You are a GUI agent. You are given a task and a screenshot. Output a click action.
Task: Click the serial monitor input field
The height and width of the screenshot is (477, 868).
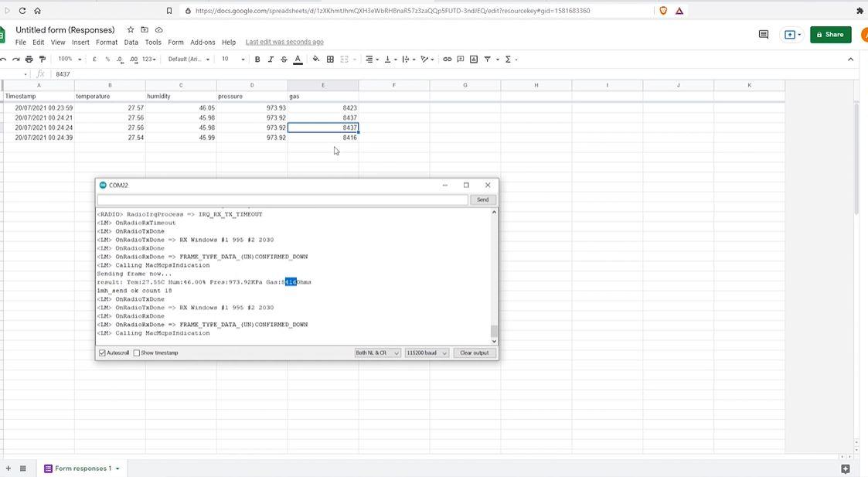282,199
